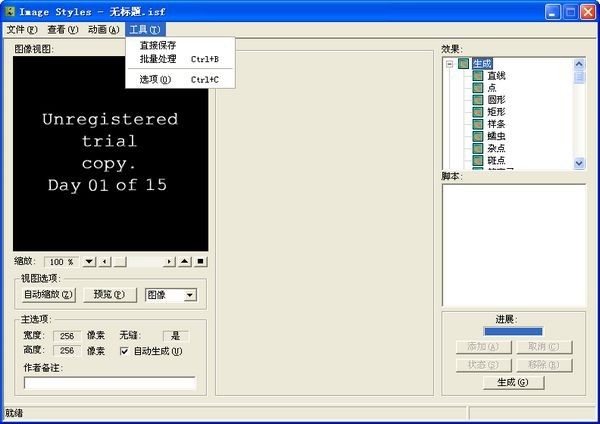Click the 生成 root folder icon
This screenshot has height=424, width=600.
(x=464, y=64)
